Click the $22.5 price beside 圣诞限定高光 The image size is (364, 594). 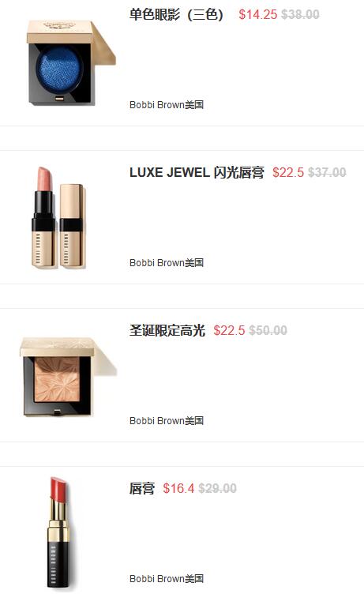click(229, 330)
